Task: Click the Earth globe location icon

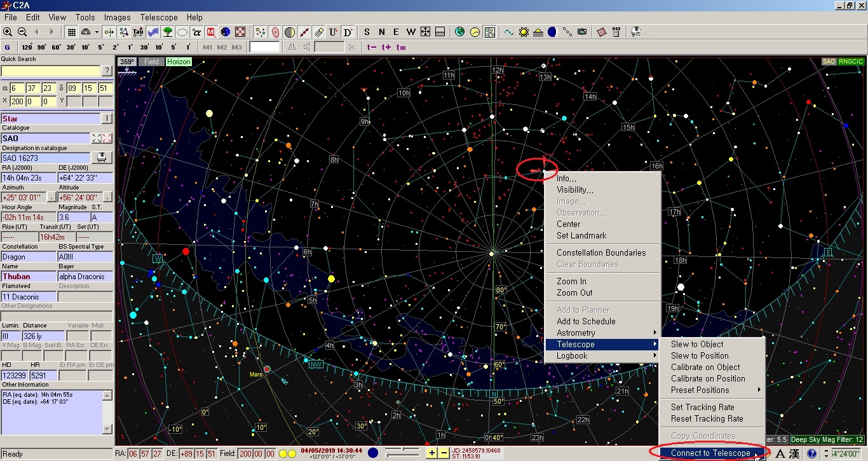Action: pos(460,32)
